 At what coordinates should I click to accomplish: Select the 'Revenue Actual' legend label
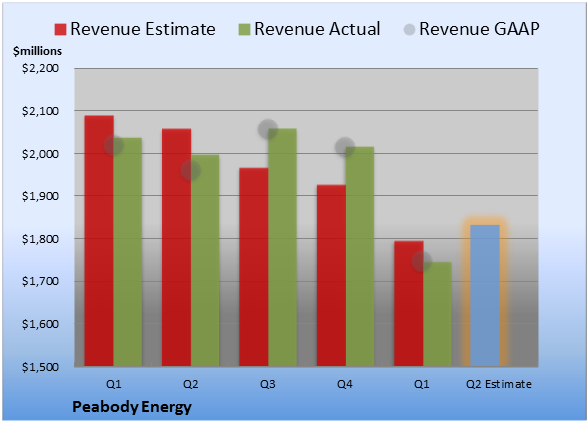317,29
